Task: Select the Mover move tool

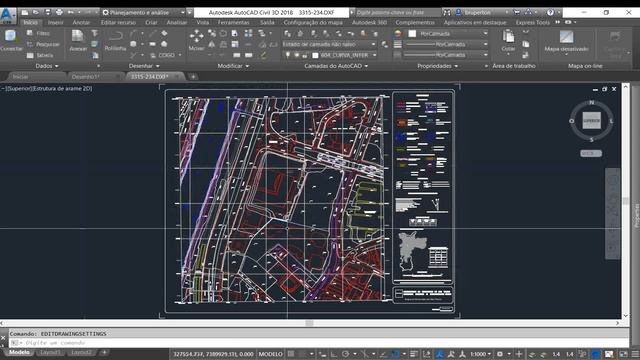Action: pos(196,41)
